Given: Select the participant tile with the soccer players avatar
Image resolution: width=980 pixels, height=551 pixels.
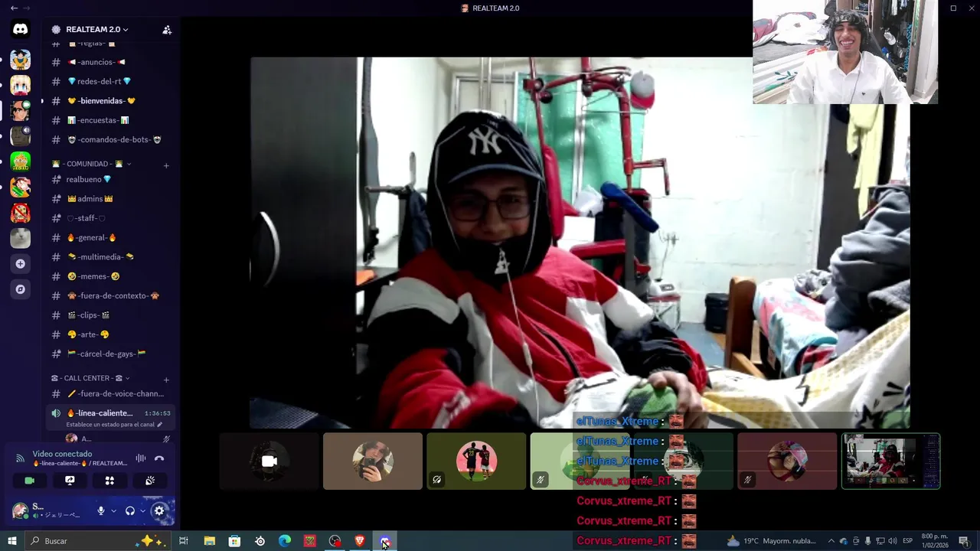Looking at the screenshot, I should click(476, 461).
